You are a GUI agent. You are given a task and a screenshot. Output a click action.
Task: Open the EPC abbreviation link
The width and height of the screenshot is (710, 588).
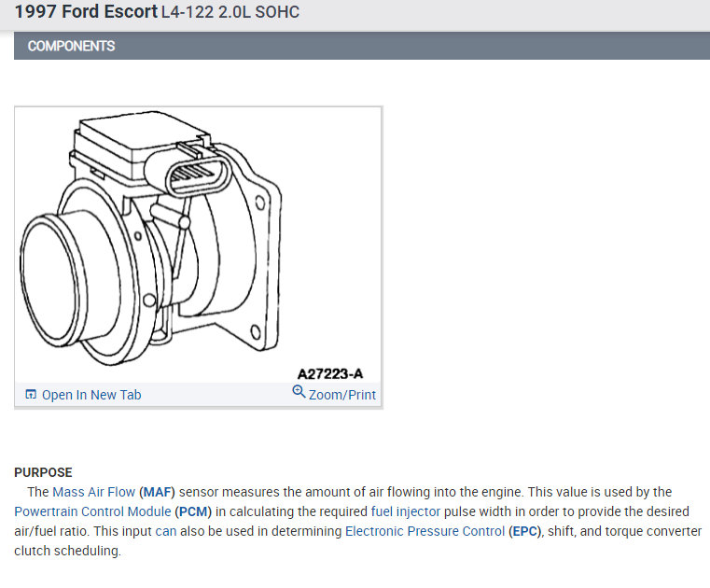524,531
